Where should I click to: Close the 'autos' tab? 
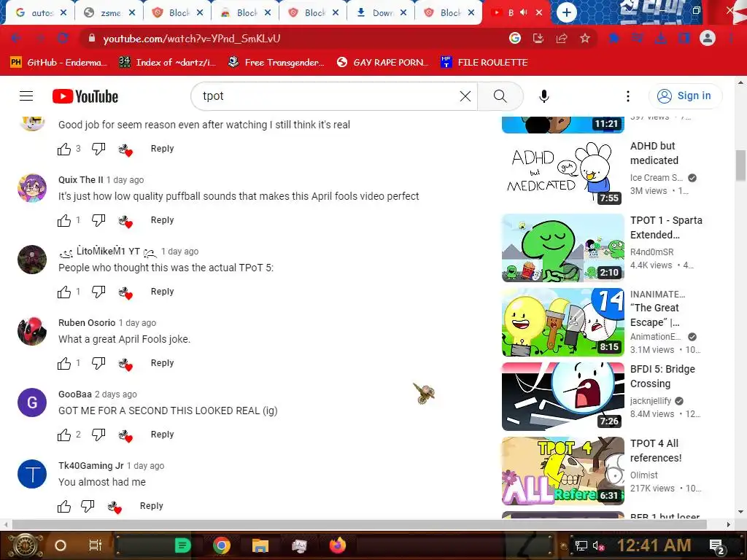(x=64, y=13)
